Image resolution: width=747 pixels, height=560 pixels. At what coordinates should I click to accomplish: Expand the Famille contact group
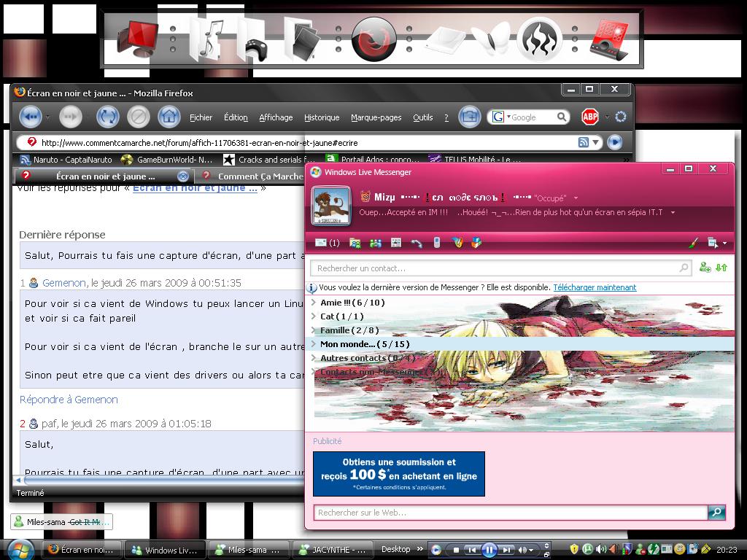(x=314, y=330)
